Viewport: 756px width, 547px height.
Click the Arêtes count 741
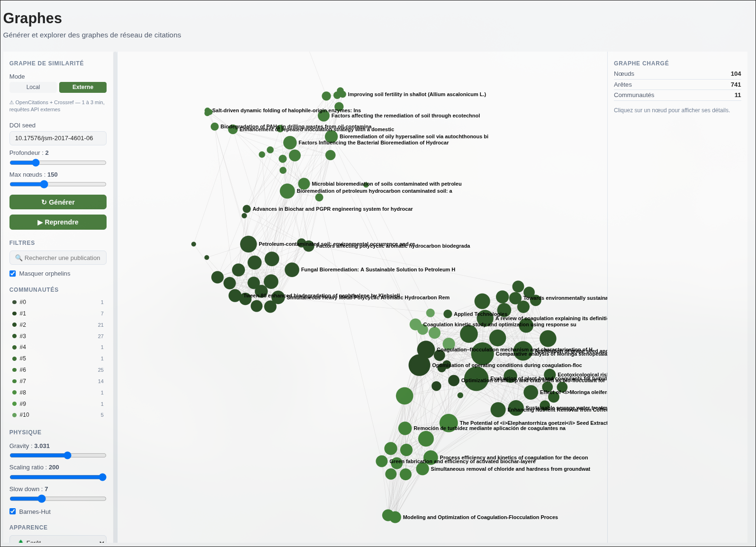click(x=736, y=85)
